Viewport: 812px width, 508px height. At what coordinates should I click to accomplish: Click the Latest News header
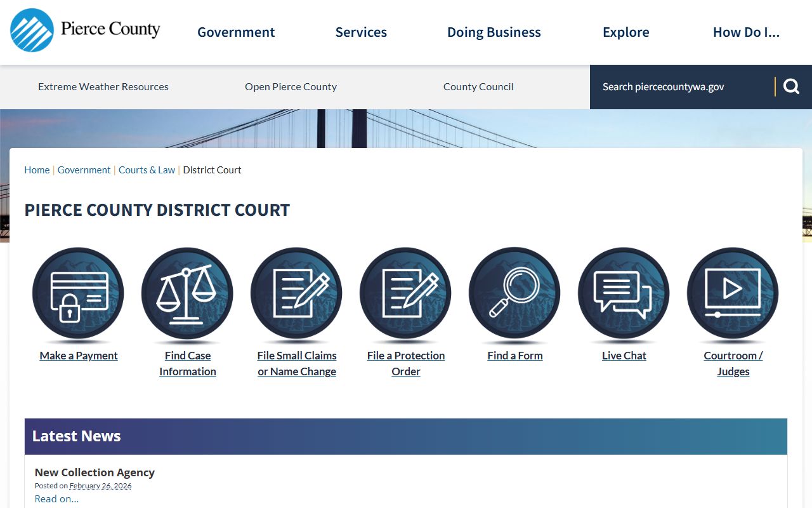pyautogui.click(x=406, y=436)
